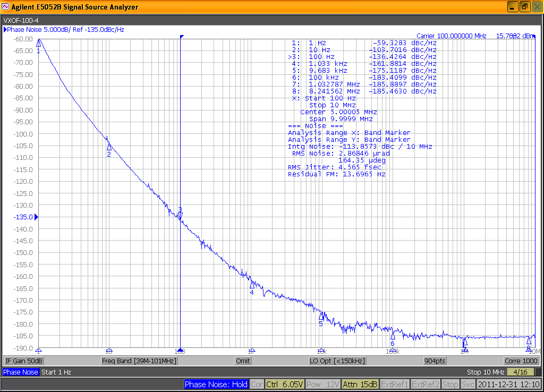The width and height of the screenshot is (544, 392).
Task: Click the Ctrl 6.05V indicator
Action: [x=285, y=385]
